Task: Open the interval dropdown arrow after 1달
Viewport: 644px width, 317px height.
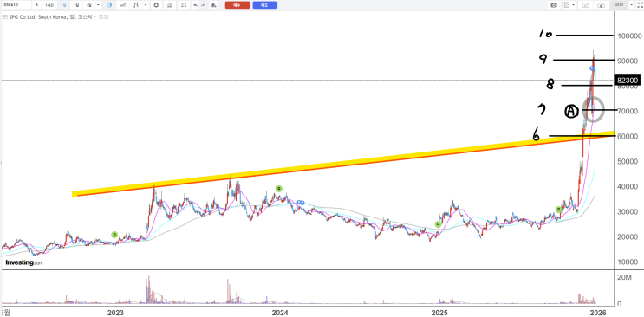Action: point(99,5)
